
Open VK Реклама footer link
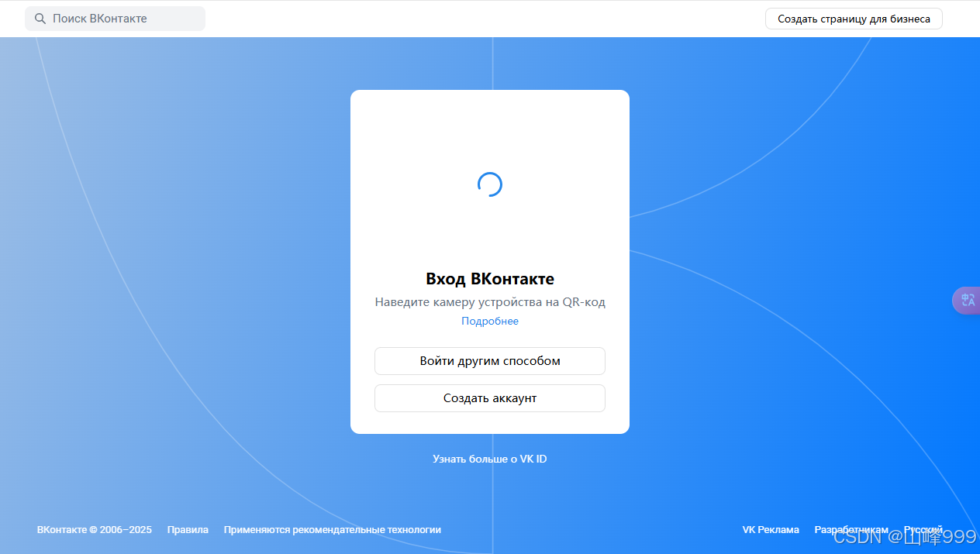[x=771, y=530]
